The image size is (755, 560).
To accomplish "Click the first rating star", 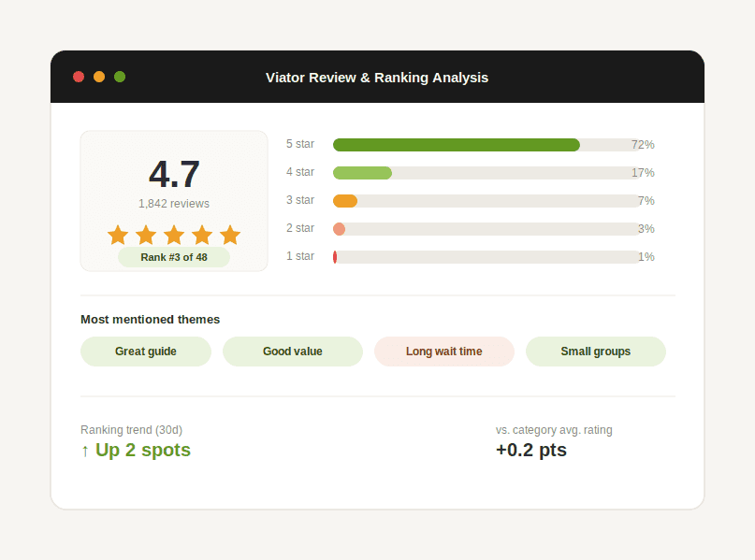I will point(118,235).
